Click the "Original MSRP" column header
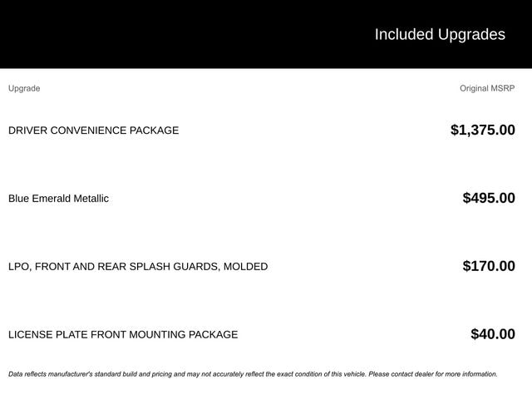This screenshot has height=399, width=532. coord(487,88)
